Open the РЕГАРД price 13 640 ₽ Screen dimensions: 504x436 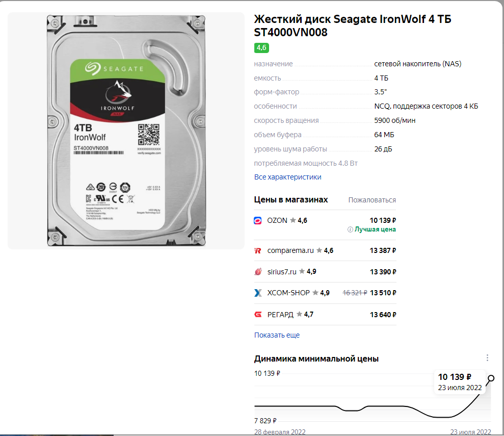pos(383,315)
